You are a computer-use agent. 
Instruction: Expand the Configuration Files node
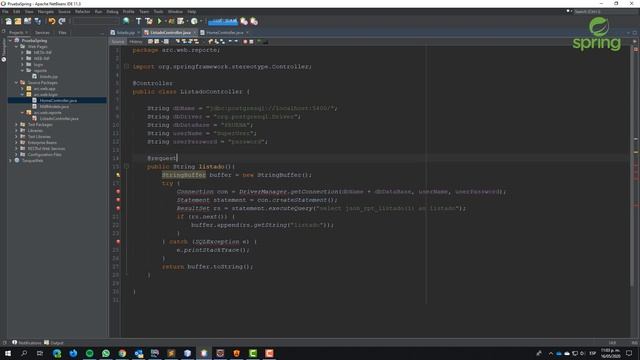[16, 155]
